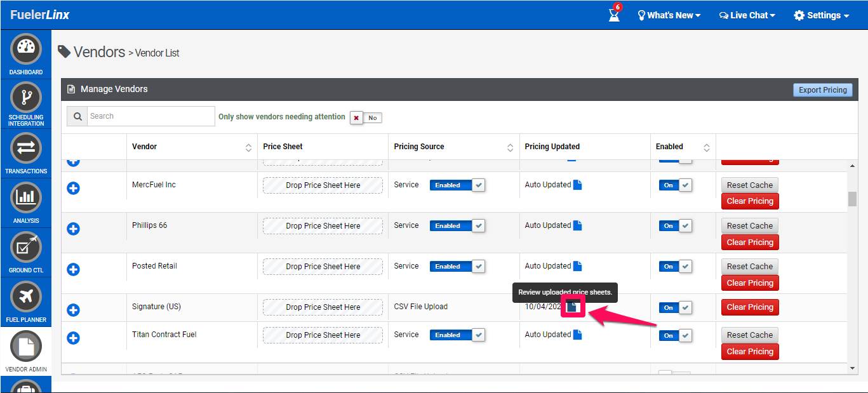Open the Live Chat dropdown
Viewport: 868px width, 393px height.
[x=747, y=15]
